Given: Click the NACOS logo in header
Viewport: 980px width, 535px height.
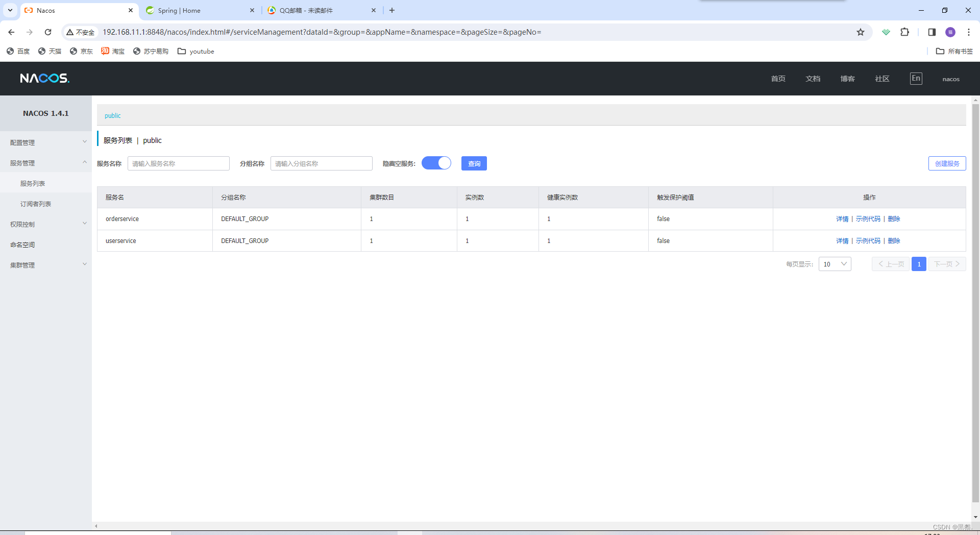Looking at the screenshot, I should point(44,78).
